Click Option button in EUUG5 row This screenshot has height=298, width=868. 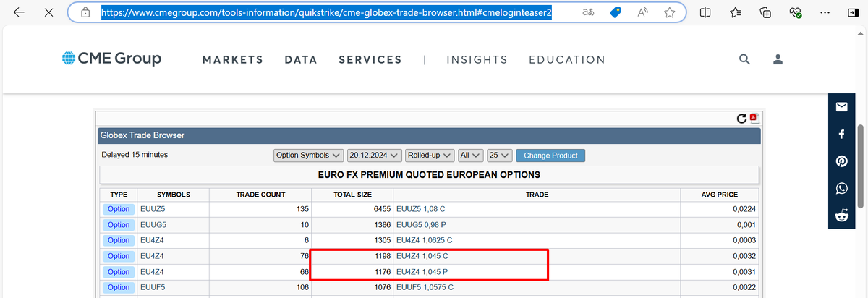(x=119, y=224)
